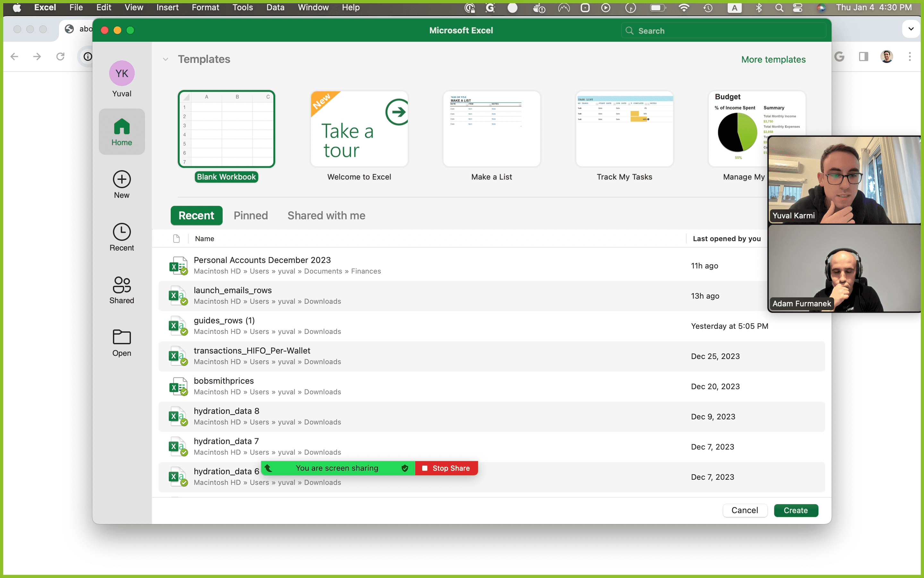
Task: Click the Personal Accounts December 2023 file icon
Action: 178,266
